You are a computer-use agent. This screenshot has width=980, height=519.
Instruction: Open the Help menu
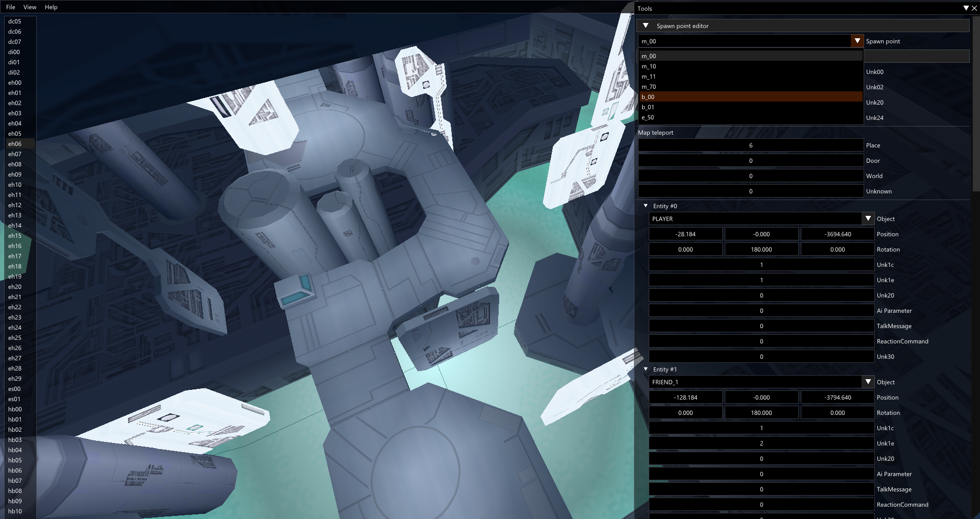[51, 7]
